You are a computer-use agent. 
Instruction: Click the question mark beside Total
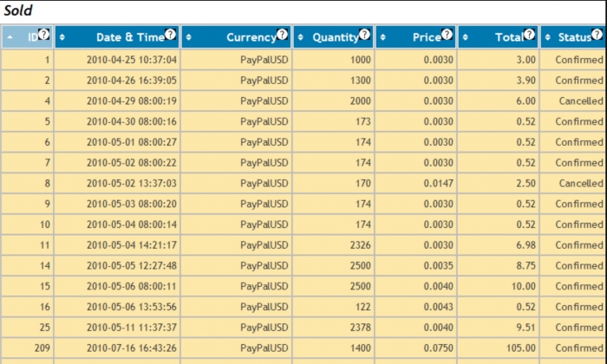point(529,35)
